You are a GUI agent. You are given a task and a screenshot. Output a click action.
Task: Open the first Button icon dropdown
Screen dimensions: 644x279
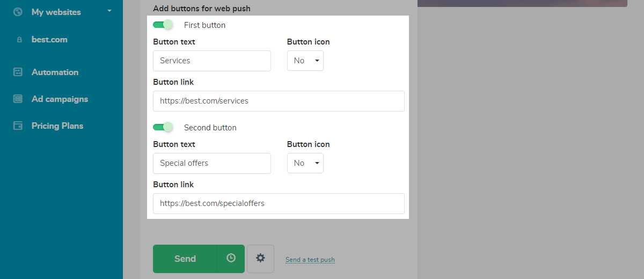(305, 61)
